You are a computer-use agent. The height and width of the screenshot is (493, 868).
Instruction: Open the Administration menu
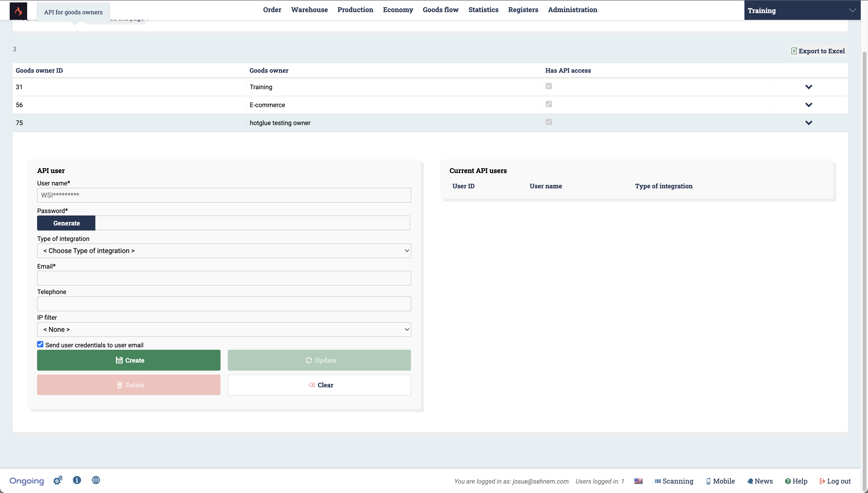[572, 10]
